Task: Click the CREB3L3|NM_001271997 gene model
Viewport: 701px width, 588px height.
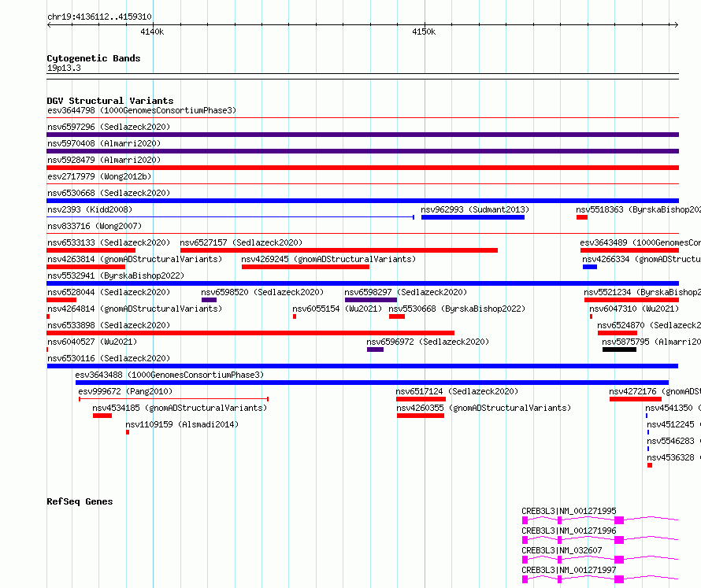Action: (600, 579)
